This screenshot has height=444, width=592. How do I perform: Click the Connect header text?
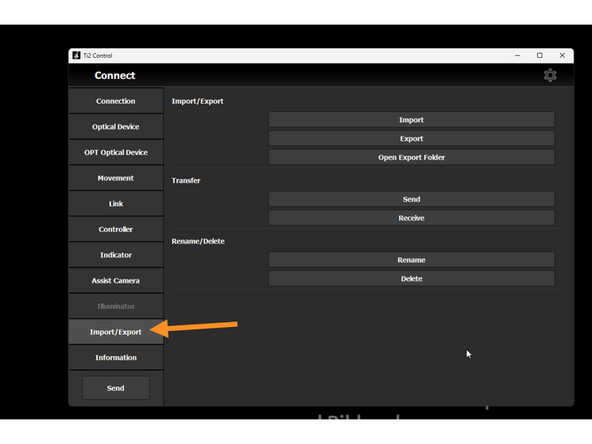pos(115,76)
